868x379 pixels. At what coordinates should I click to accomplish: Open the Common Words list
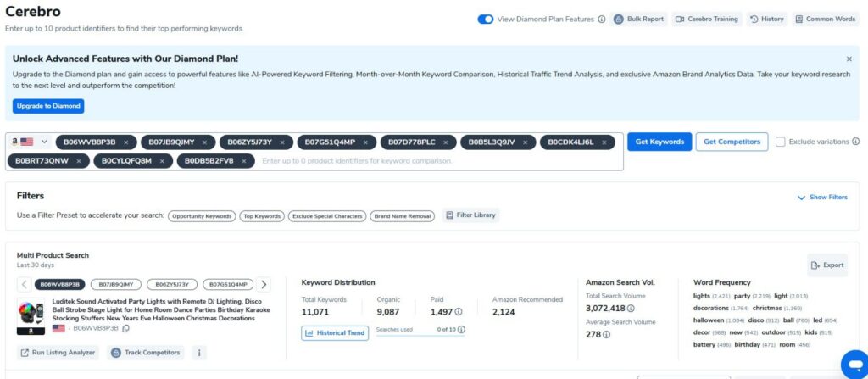point(825,19)
